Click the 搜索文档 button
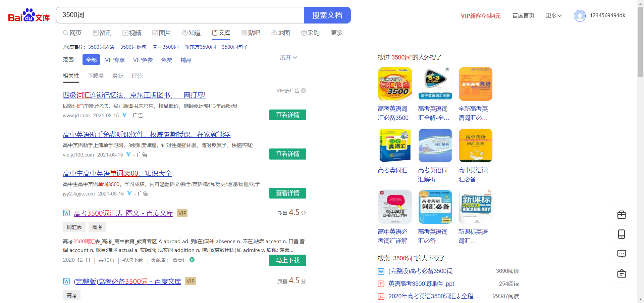Viewport: 644px width, 303px height. (x=327, y=15)
